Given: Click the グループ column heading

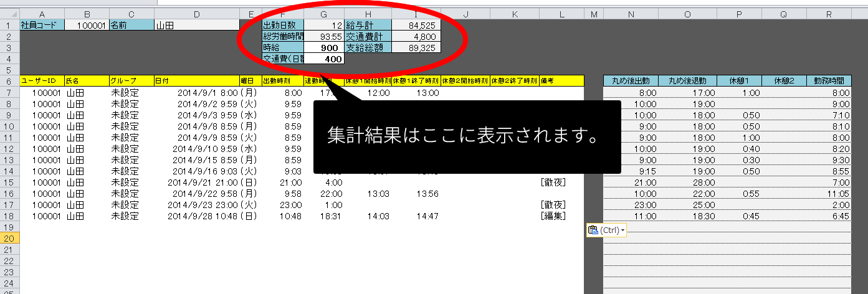Looking at the screenshot, I should (x=131, y=81).
